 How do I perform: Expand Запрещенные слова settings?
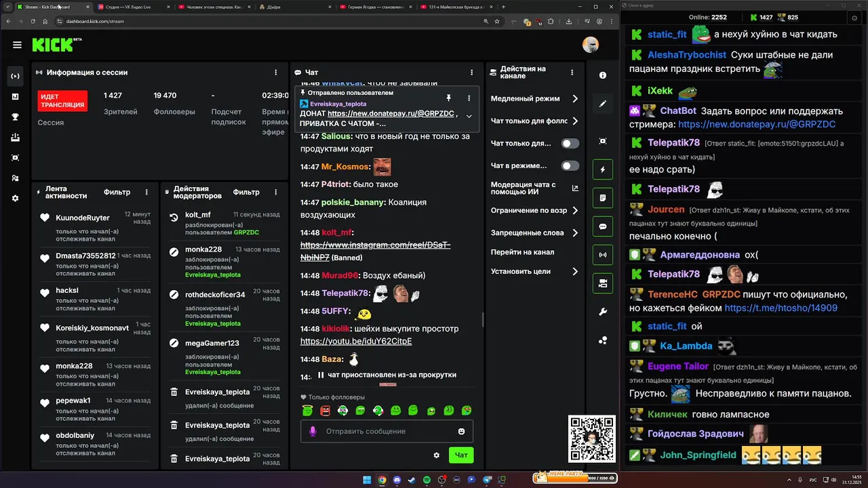[x=575, y=232]
